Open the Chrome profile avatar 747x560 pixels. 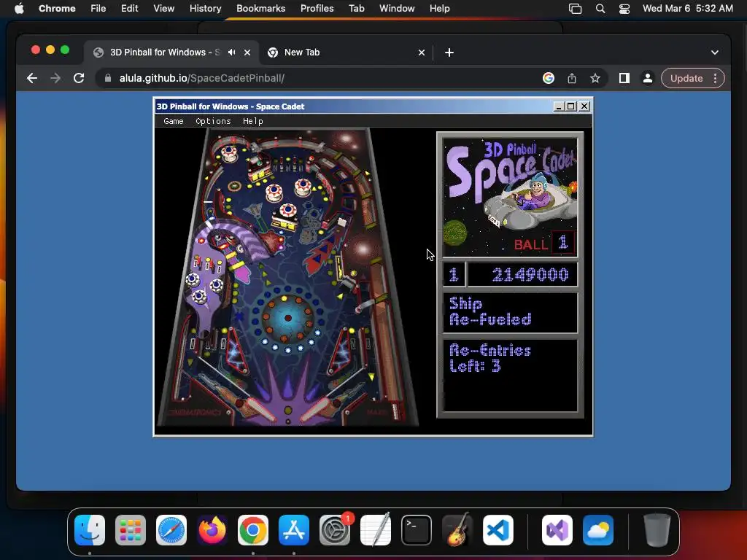(x=648, y=78)
